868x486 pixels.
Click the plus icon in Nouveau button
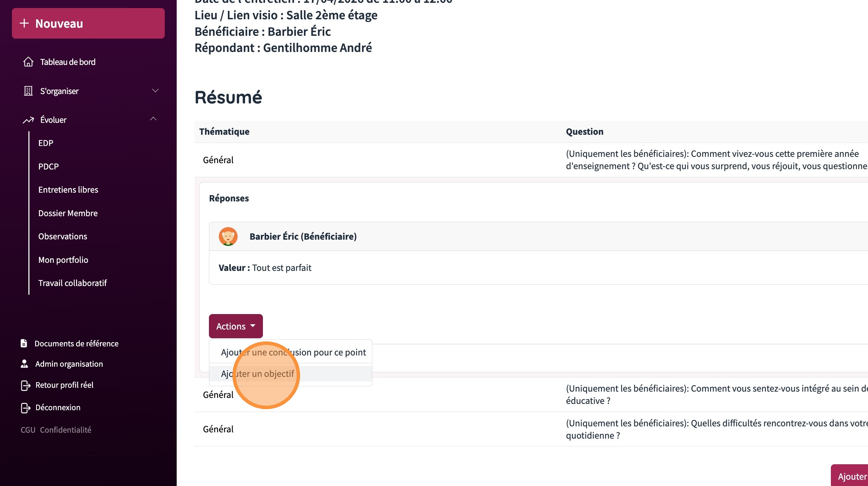pos(24,23)
